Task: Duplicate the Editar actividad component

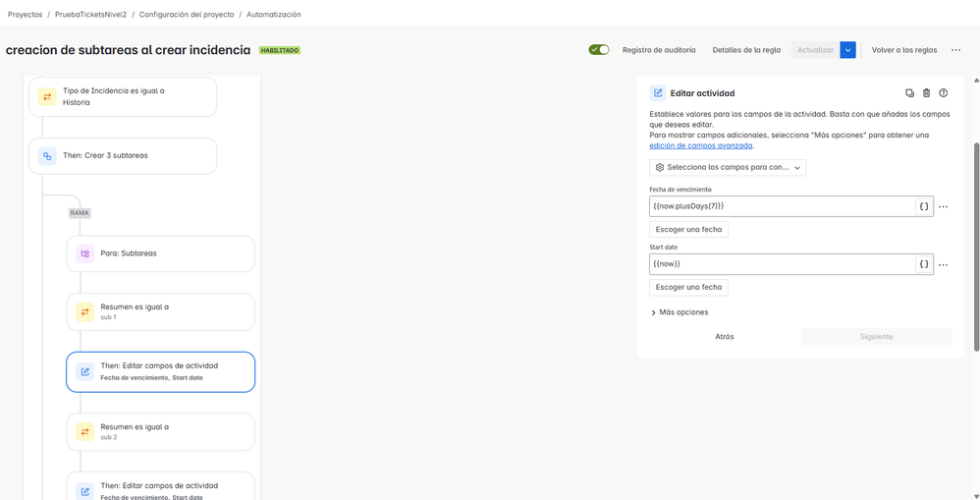Action: 910,93
